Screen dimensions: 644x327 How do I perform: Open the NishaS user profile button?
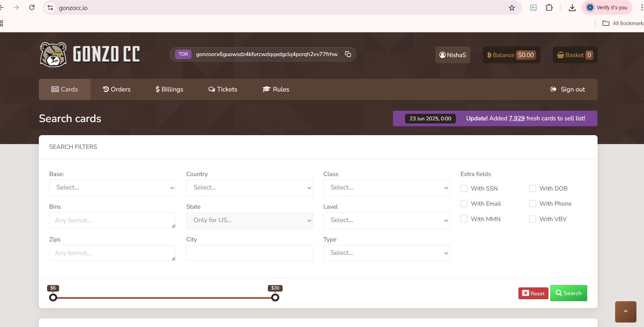[x=452, y=55]
